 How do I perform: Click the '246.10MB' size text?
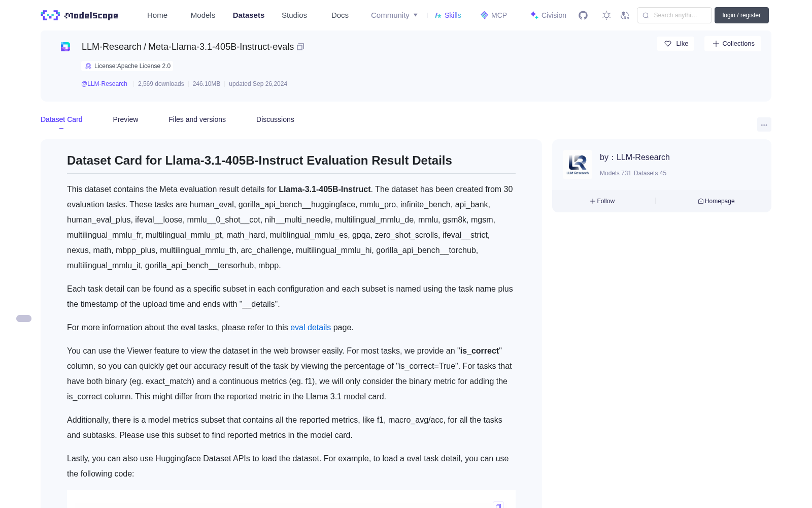point(207,84)
